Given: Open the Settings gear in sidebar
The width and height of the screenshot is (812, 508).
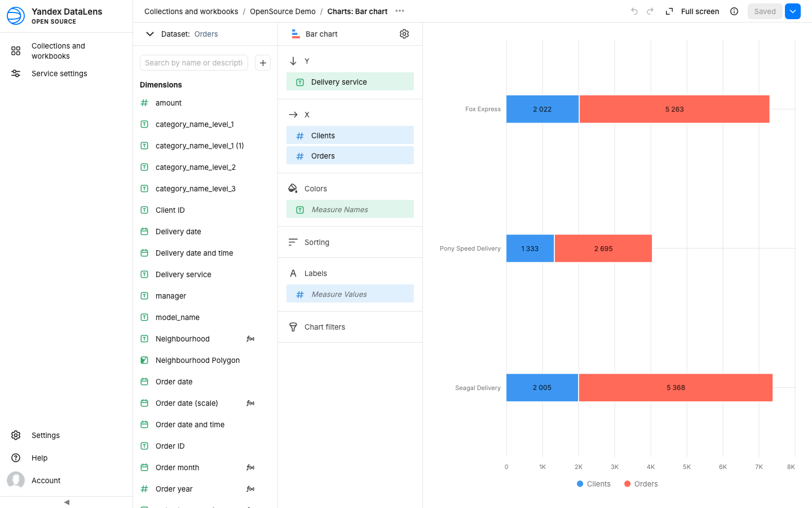Looking at the screenshot, I should coord(16,435).
